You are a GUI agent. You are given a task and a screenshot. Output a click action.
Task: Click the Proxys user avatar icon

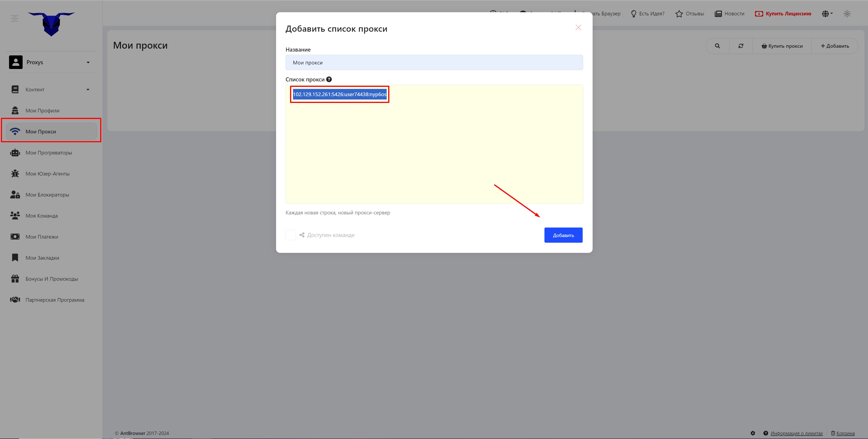[x=16, y=62]
